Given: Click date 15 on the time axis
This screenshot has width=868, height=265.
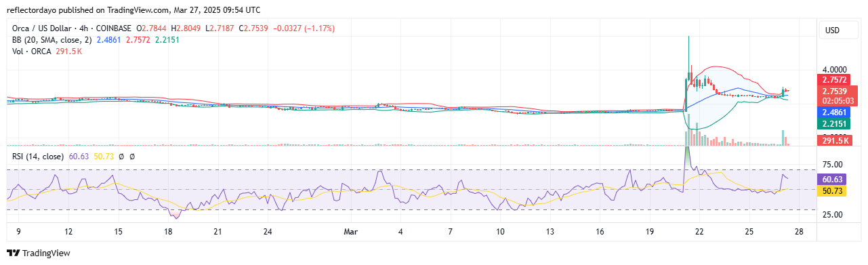Looking at the screenshot, I should (118, 232).
